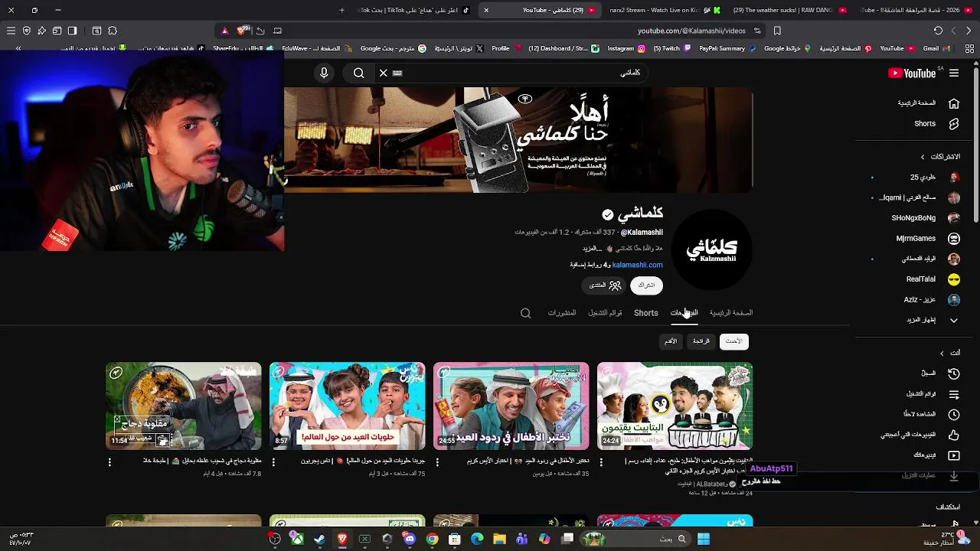Image resolution: width=980 pixels, height=551 pixels.
Task: Reload the page with browser refresh icon
Action: point(938,31)
